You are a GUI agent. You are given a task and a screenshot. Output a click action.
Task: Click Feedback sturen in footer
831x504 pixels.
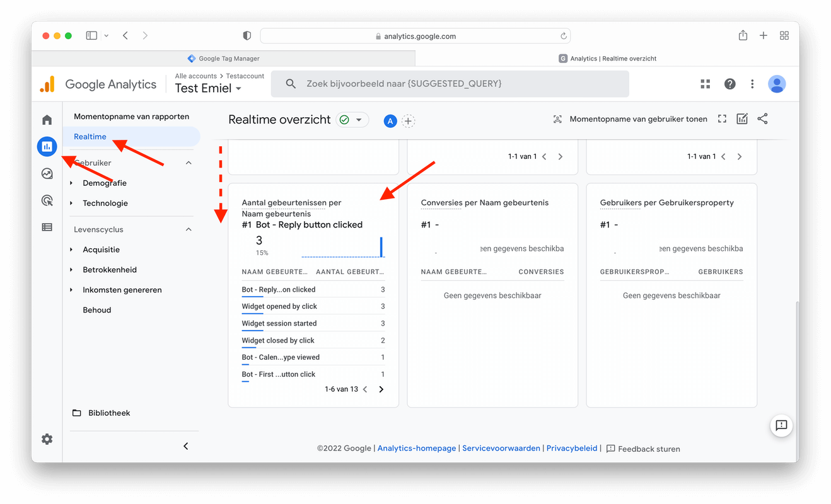pyautogui.click(x=643, y=449)
